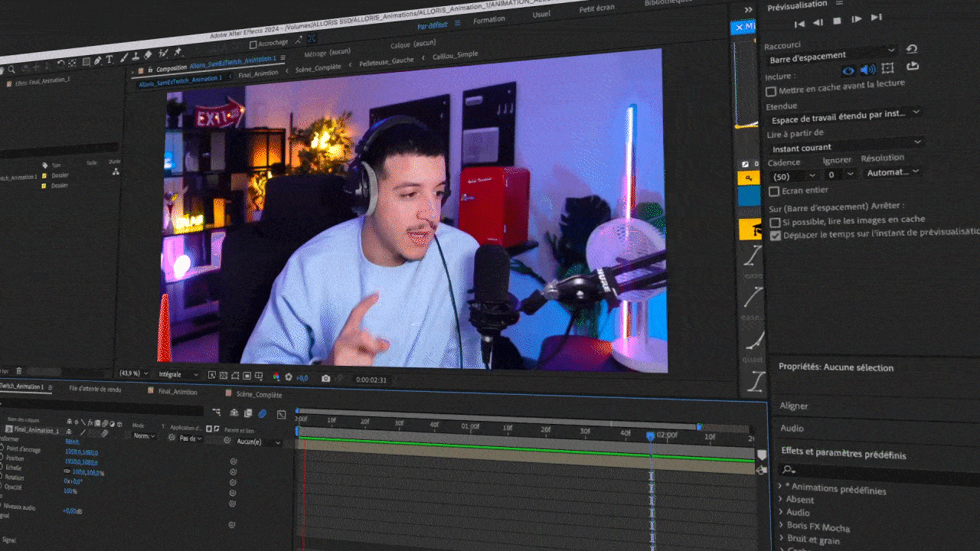Toggle video inclusion eye icon in preview

tap(848, 71)
